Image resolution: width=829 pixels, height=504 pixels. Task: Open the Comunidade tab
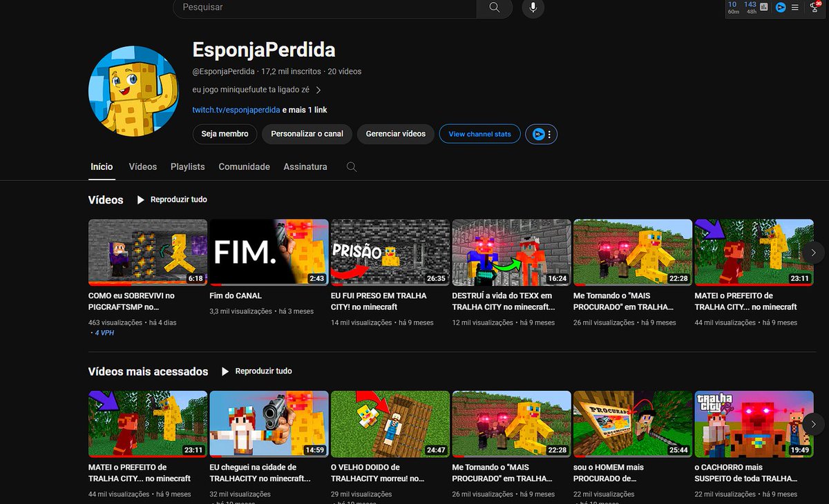point(244,166)
